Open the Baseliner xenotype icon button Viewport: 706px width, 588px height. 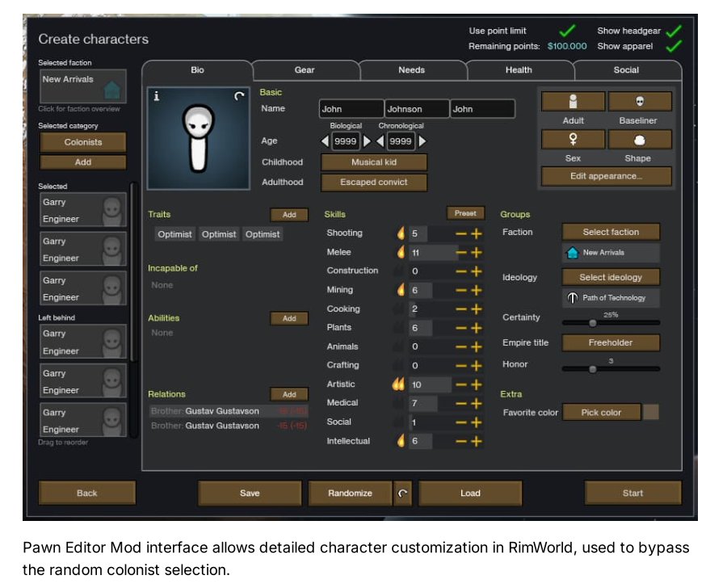point(640,101)
